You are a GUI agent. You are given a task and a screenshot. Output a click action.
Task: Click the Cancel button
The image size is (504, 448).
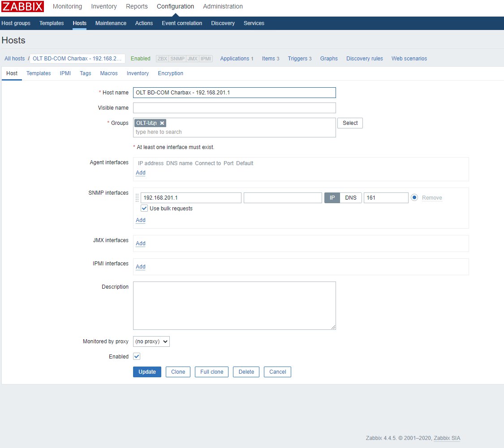[x=277, y=372]
